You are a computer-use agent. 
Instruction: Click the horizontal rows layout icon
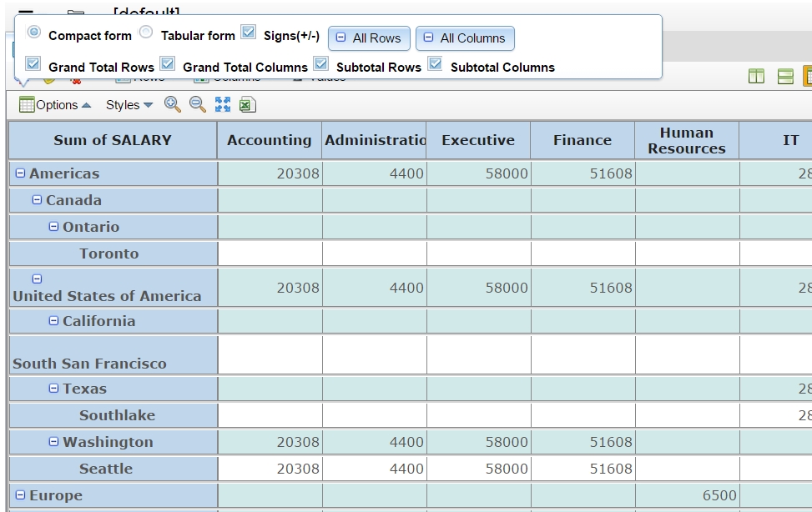785,77
